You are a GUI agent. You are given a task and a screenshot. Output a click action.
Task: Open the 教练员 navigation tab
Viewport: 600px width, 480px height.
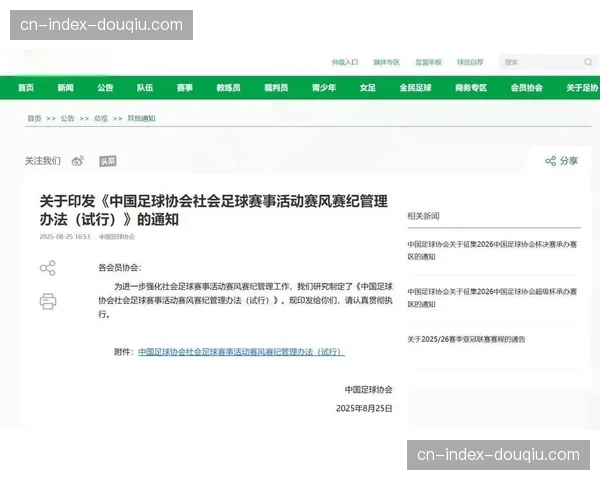click(x=228, y=88)
